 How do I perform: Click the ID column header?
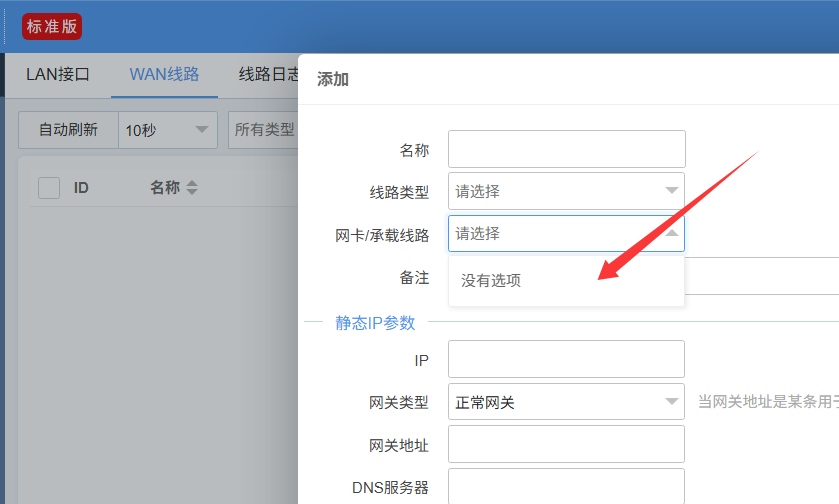pyautogui.click(x=82, y=187)
